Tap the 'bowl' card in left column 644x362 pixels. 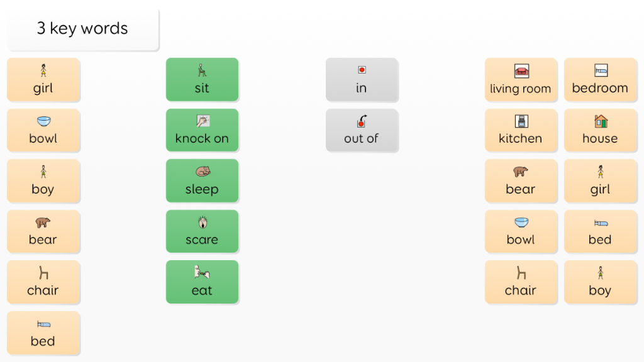click(43, 130)
